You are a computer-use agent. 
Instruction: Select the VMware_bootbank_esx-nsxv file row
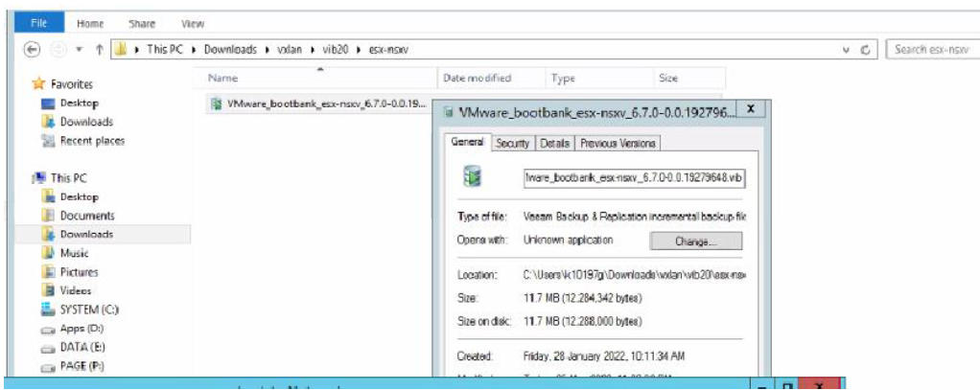tap(318, 103)
